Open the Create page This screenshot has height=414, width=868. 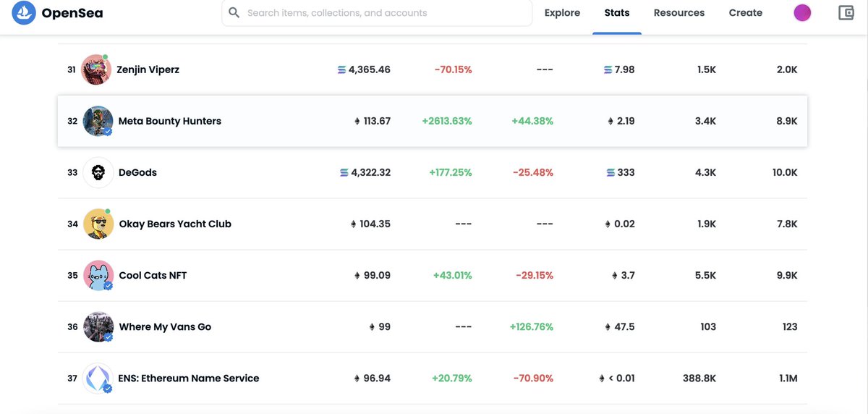[746, 13]
